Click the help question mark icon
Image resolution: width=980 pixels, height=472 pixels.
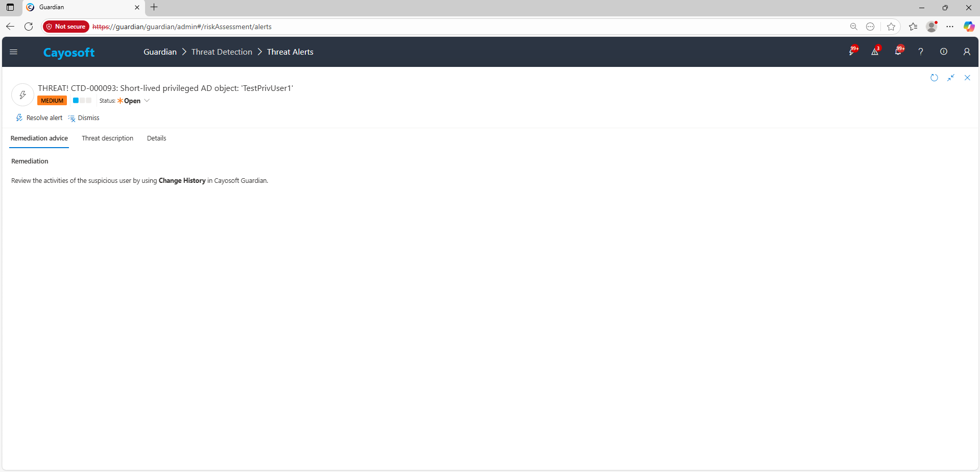pos(921,52)
